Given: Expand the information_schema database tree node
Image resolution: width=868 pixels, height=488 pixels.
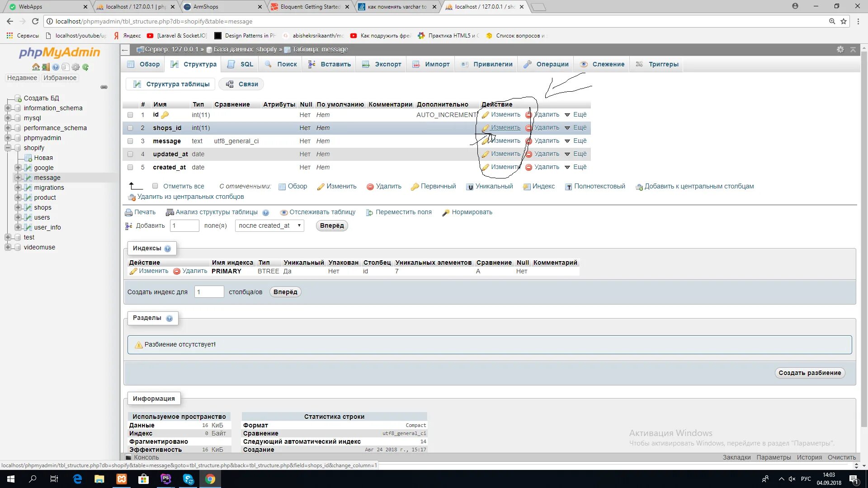Looking at the screenshot, I should (8, 108).
